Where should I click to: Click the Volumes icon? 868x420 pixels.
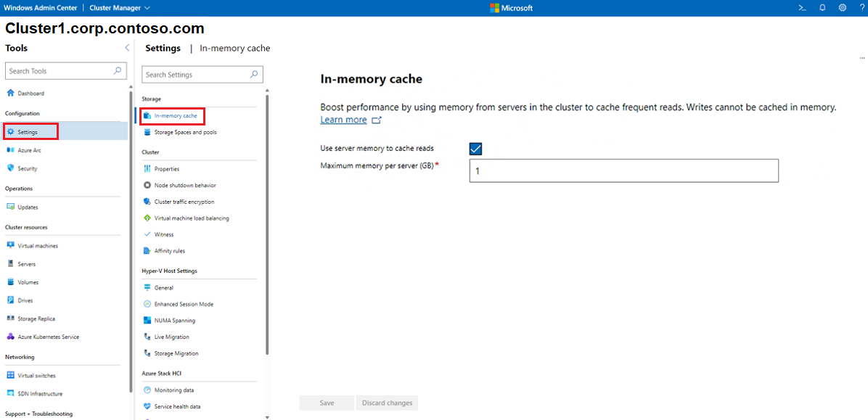(x=10, y=282)
